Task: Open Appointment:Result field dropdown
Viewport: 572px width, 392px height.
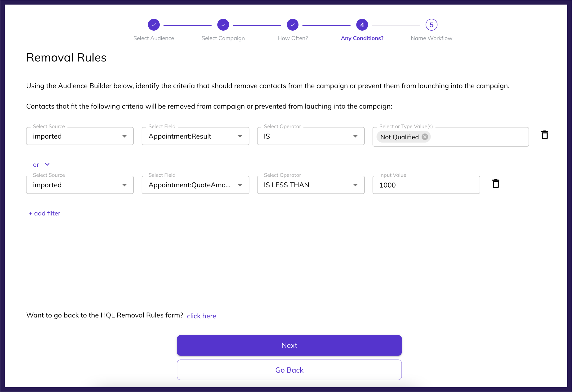Action: point(195,136)
